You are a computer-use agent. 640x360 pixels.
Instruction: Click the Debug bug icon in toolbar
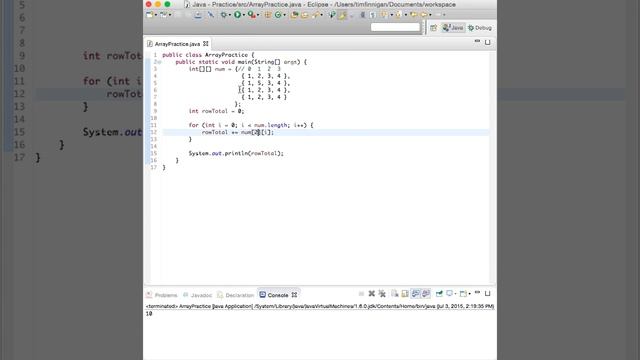[224, 15]
